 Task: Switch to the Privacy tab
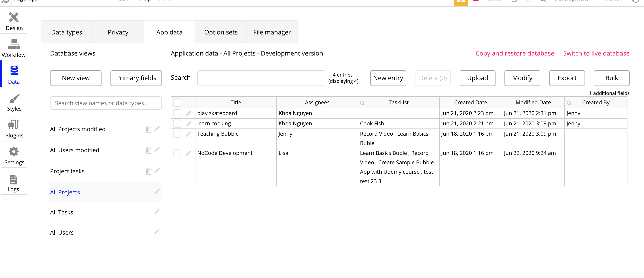tap(118, 32)
